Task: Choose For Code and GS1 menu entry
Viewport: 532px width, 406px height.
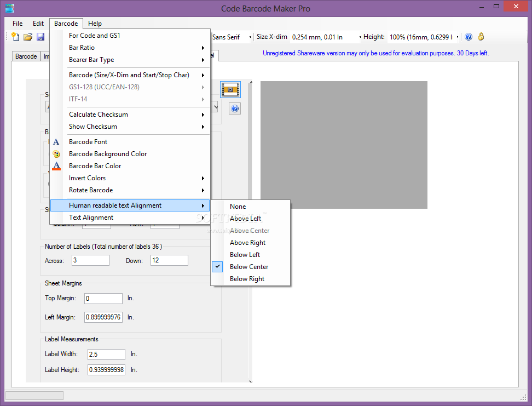Action: 130,35
